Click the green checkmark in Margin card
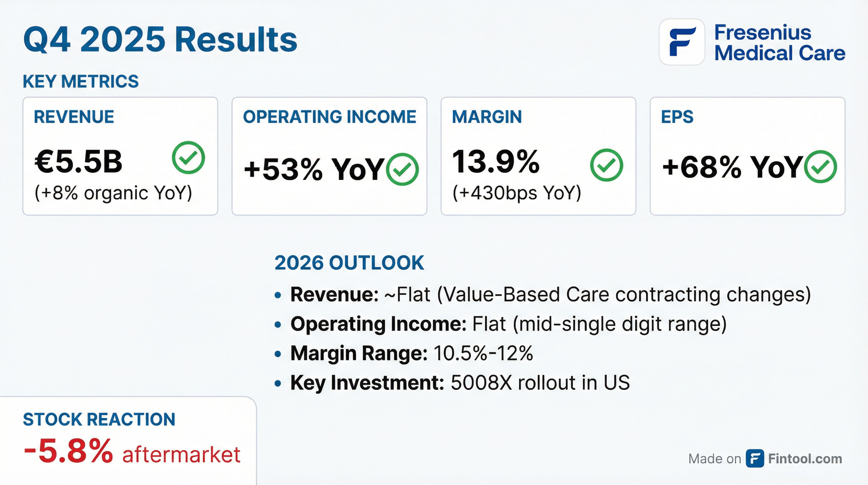The width and height of the screenshot is (868, 485). pyautogui.click(x=606, y=165)
